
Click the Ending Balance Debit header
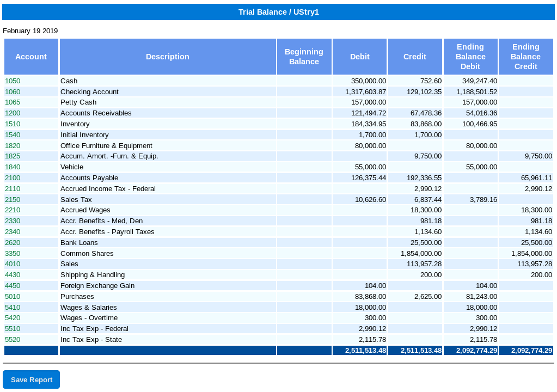[x=470, y=57]
